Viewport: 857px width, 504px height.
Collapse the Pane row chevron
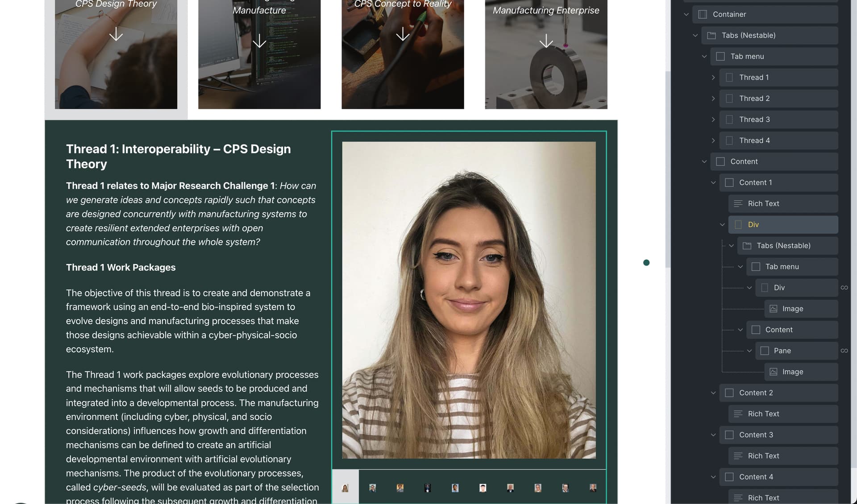tap(749, 351)
